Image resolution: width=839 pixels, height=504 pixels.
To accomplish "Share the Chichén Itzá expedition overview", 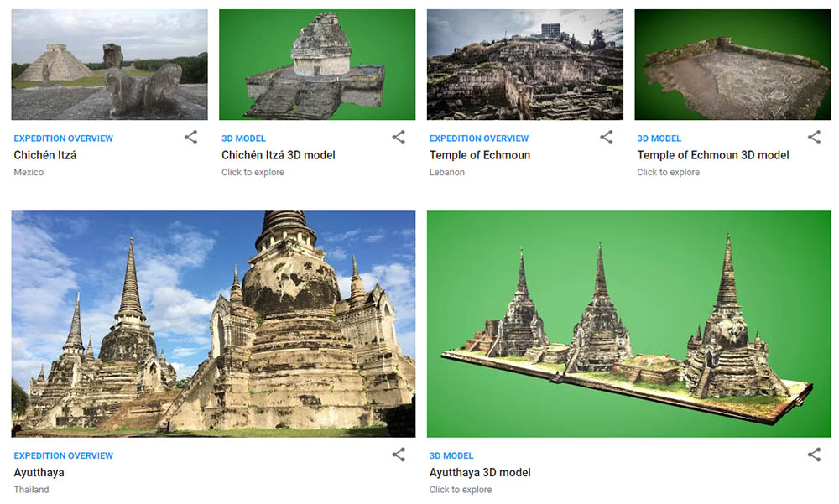I will tap(190, 138).
